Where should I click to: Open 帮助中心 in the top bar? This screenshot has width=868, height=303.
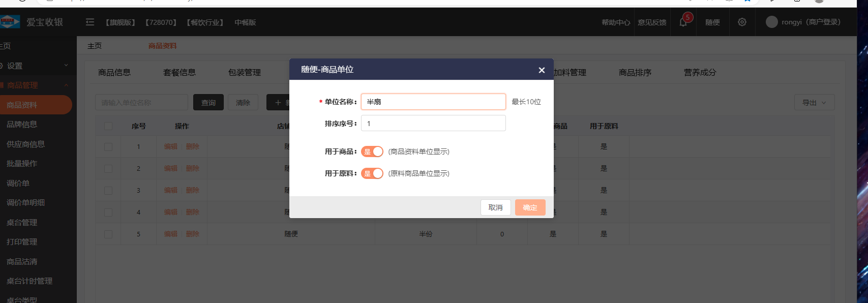point(615,22)
